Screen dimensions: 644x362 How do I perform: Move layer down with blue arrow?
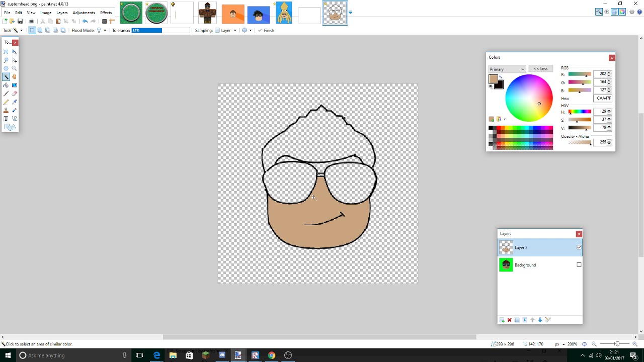click(540, 320)
